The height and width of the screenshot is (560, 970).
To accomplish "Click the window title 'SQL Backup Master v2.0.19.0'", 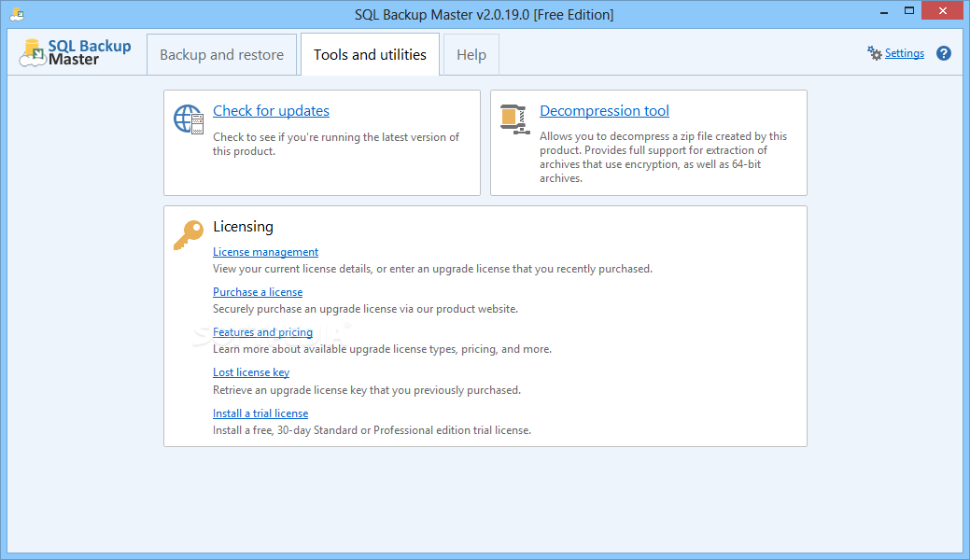I will (484, 14).
